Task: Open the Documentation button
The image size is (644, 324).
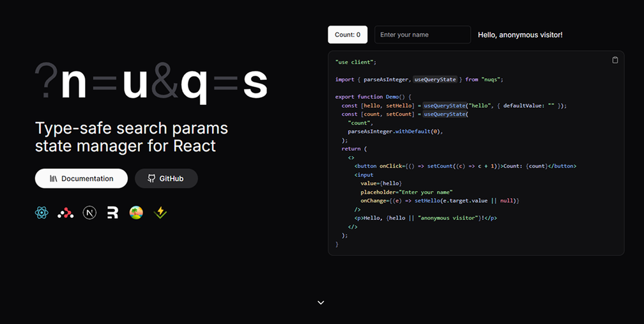Action: [x=81, y=178]
